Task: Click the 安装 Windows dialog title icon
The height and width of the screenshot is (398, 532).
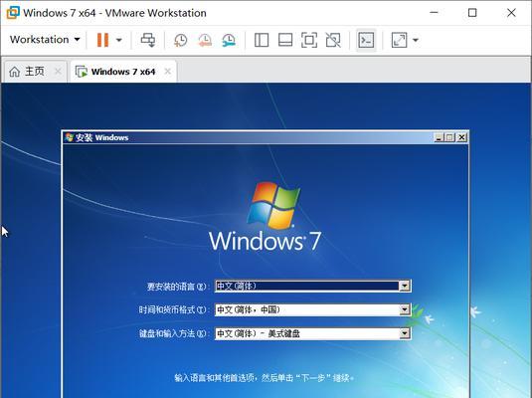Action: [x=70, y=137]
